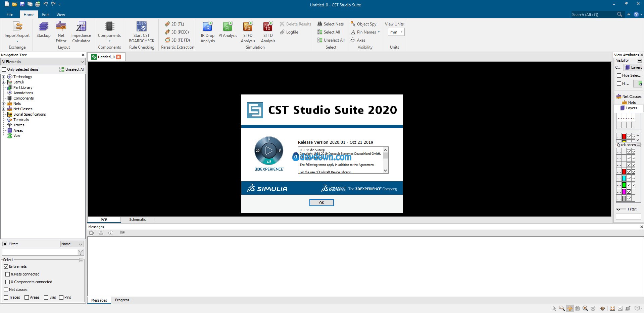Image resolution: width=644 pixels, height=313 pixels.
Task: Expand the Nets tree node
Action: (x=4, y=104)
